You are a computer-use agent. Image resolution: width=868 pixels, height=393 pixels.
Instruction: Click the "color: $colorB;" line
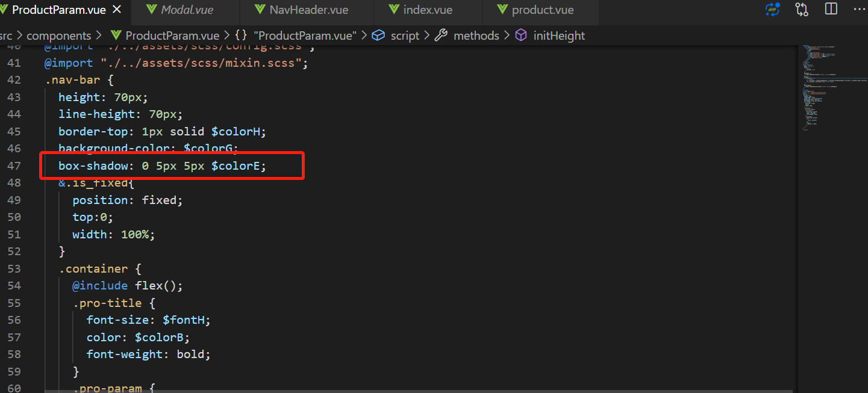tap(138, 337)
